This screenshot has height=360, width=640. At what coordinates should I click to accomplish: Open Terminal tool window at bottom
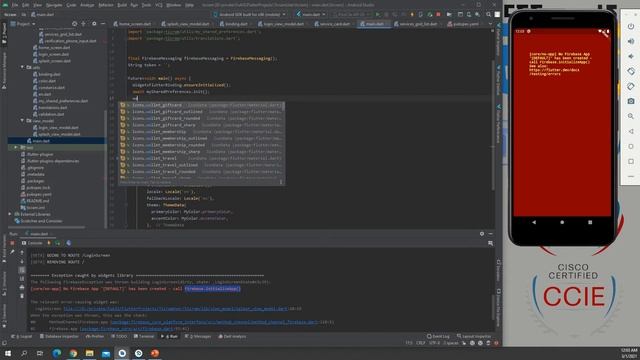[144, 337]
